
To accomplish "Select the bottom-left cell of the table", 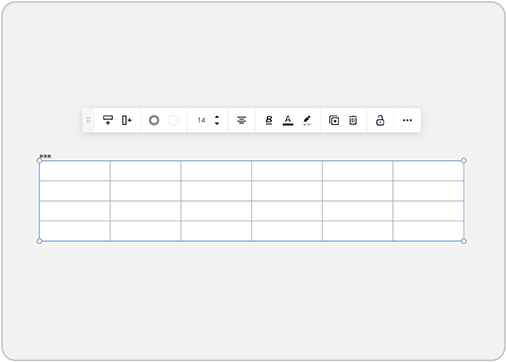I will tap(75, 231).
